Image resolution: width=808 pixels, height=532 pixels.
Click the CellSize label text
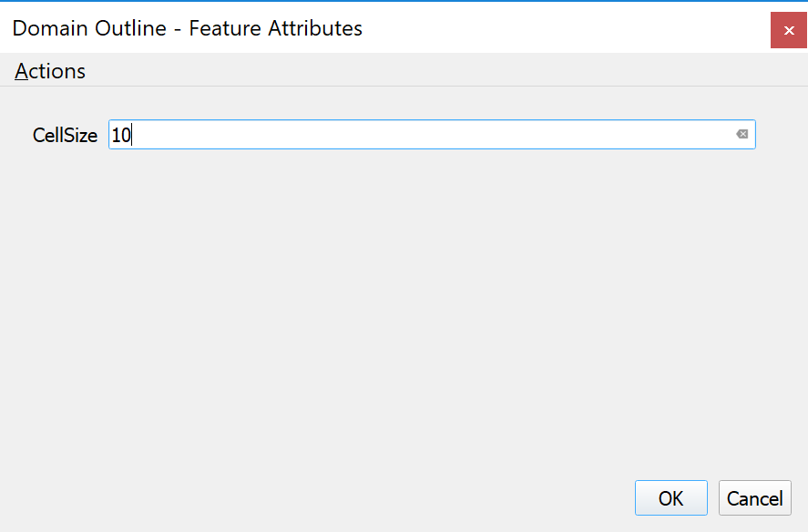65,136
